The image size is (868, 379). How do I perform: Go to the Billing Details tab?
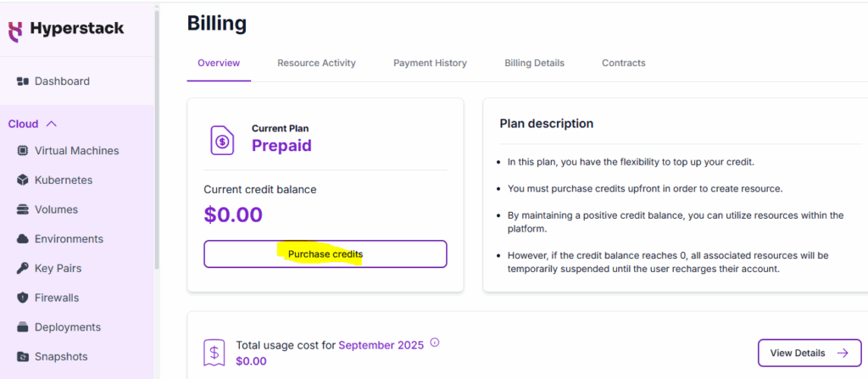pyautogui.click(x=534, y=63)
